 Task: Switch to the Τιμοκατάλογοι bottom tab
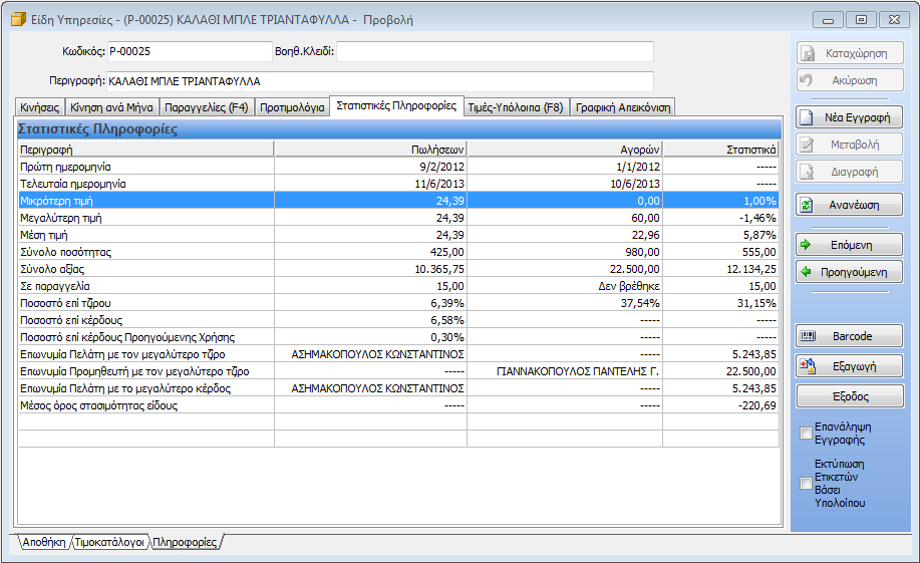[110, 542]
